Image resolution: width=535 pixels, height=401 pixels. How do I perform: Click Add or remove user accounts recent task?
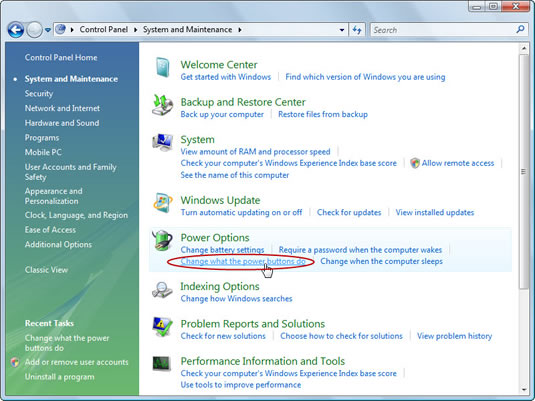click(76, 362)
